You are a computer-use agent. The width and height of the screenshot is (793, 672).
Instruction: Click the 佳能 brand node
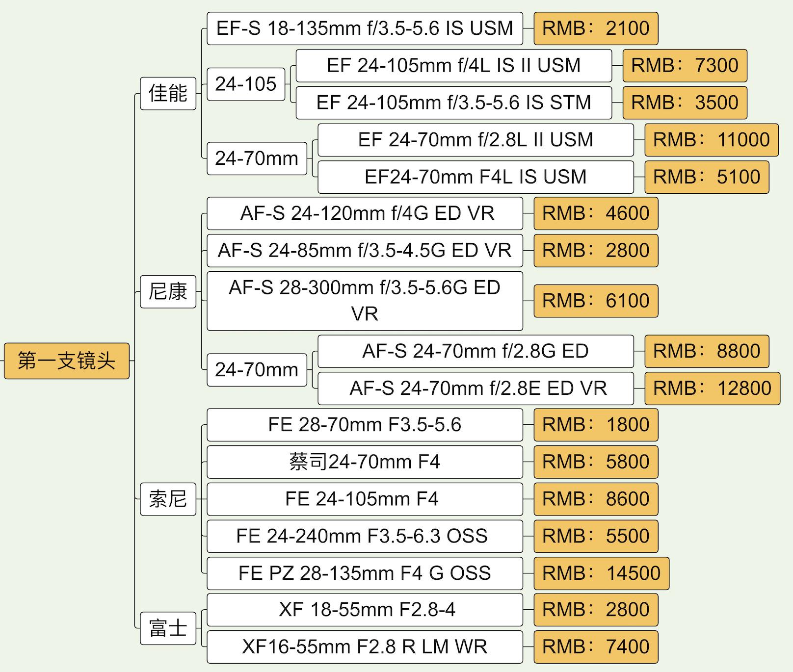[168, 93]
